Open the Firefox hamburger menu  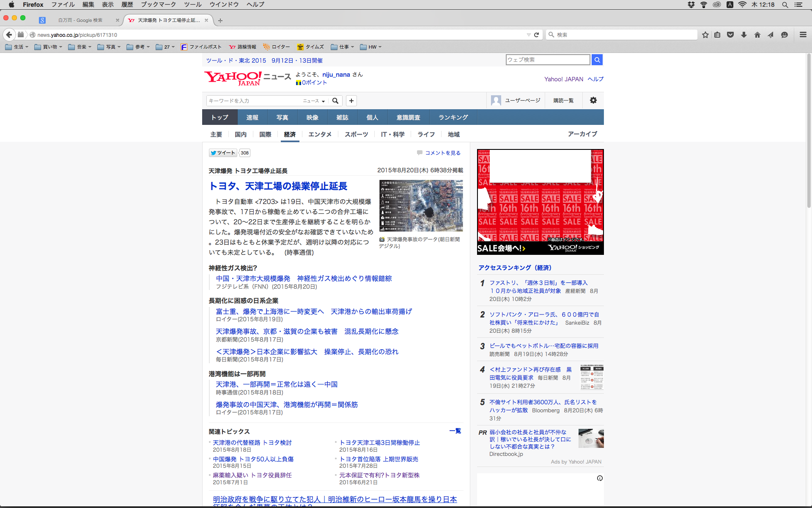point(803,35)
